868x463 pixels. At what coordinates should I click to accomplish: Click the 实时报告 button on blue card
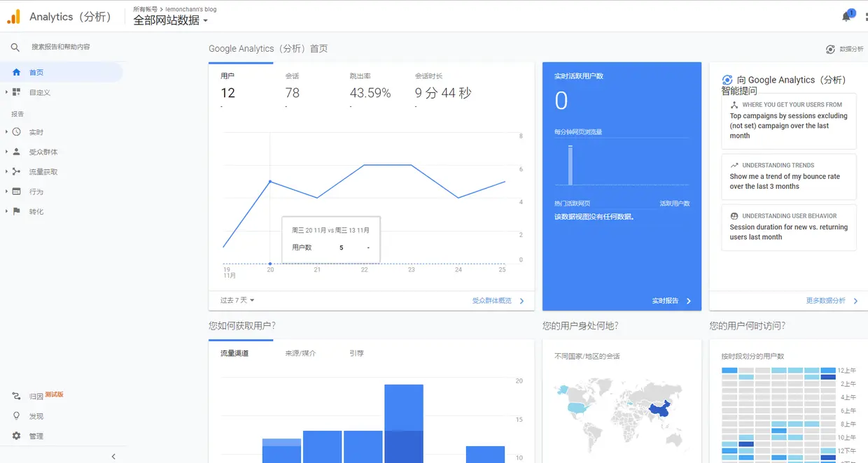tap(666, 299)
